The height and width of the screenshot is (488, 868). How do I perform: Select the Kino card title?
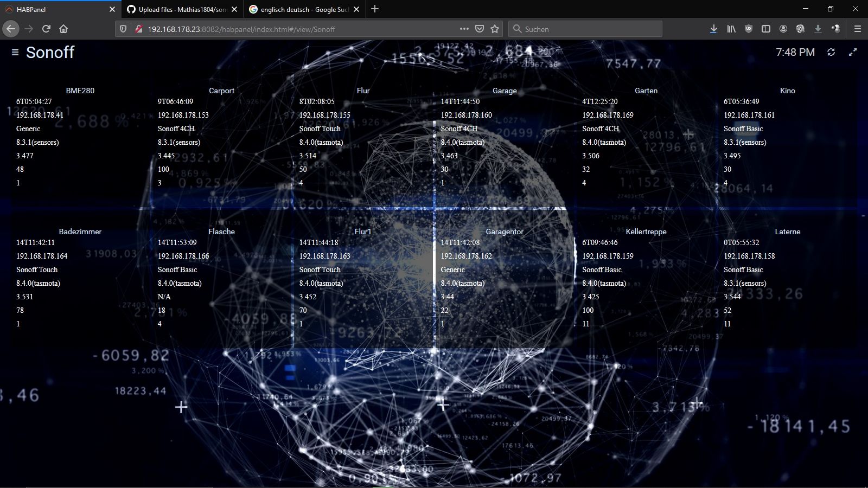788,91
